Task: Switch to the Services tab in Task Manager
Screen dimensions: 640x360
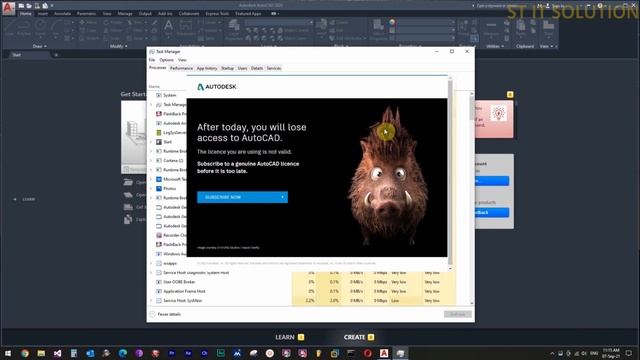Action: click(x=274, y=68)
